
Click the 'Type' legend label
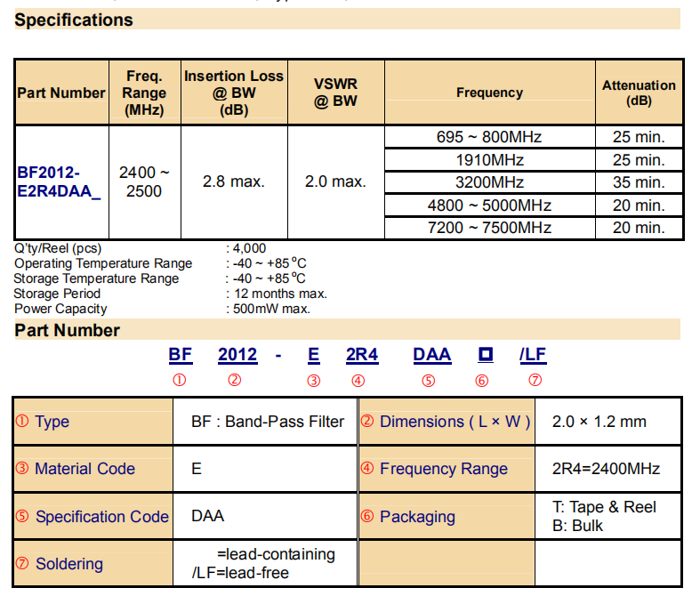[x=52, y=422]
